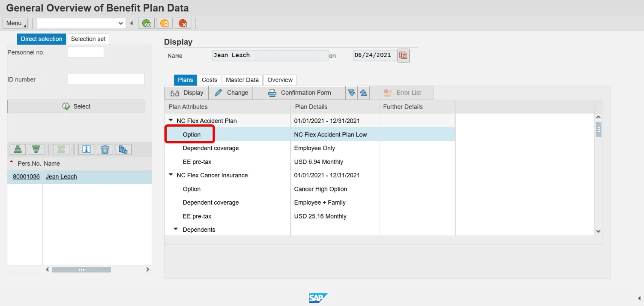Click the collapse all nodes icon

pos(363,93)
